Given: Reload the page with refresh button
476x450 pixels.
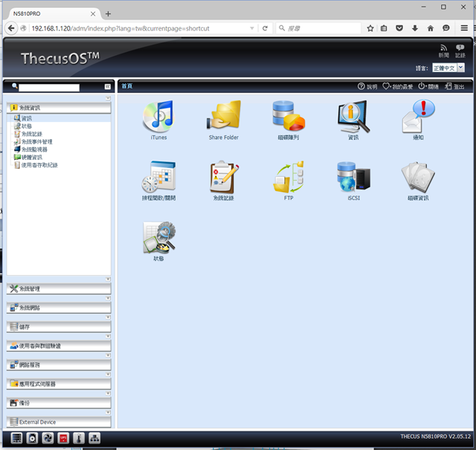Looking at the screenshot, I should click(265, 28).
